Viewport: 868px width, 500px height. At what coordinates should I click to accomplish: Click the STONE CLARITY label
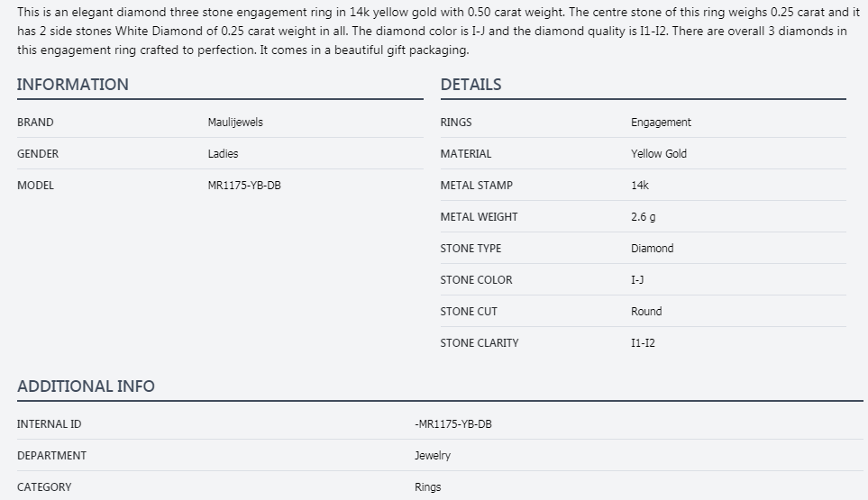tap(479, 343)
